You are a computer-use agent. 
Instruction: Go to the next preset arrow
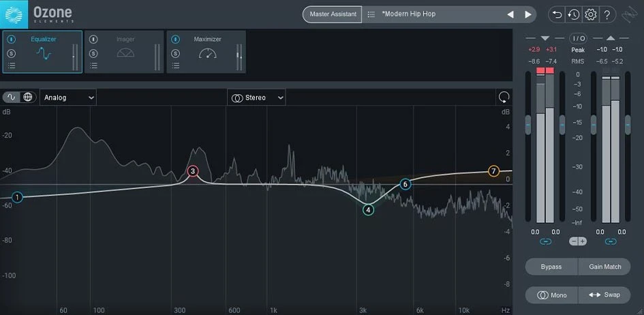pyautogui.click(x=528, y=14)
